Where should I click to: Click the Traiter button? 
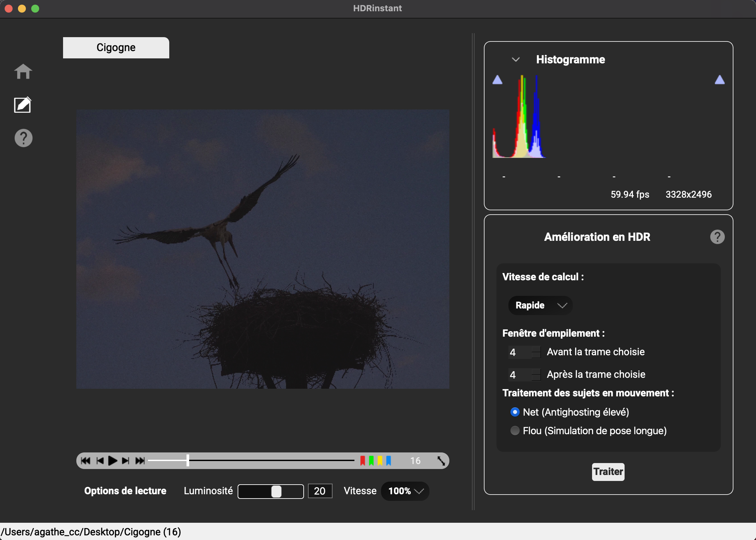608,472
